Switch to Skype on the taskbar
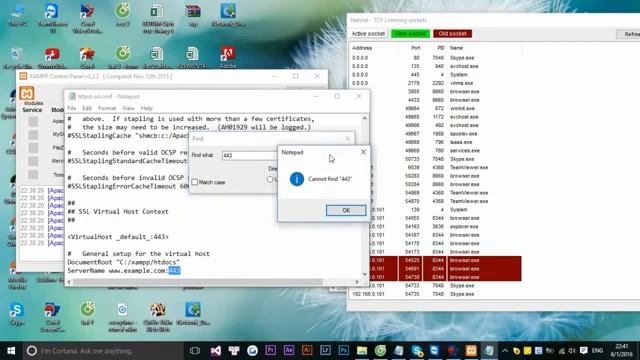Viewport: 640px width, 360px height. pos(417,351)
